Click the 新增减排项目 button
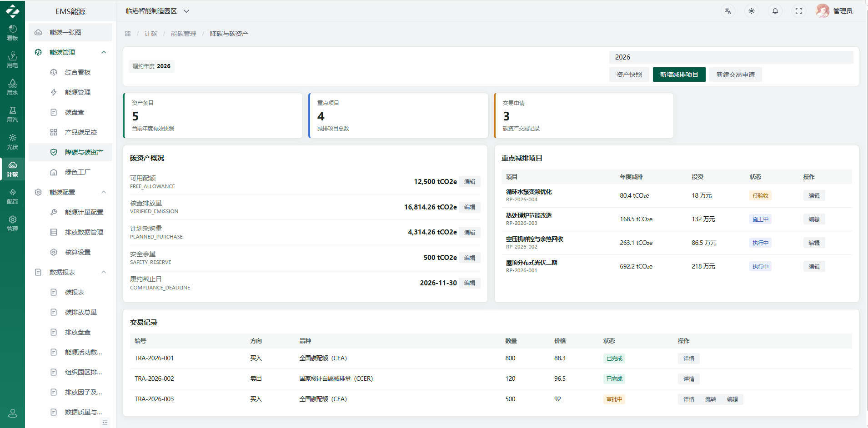Viewport: 868px width, 428px height. pos(679,75)
